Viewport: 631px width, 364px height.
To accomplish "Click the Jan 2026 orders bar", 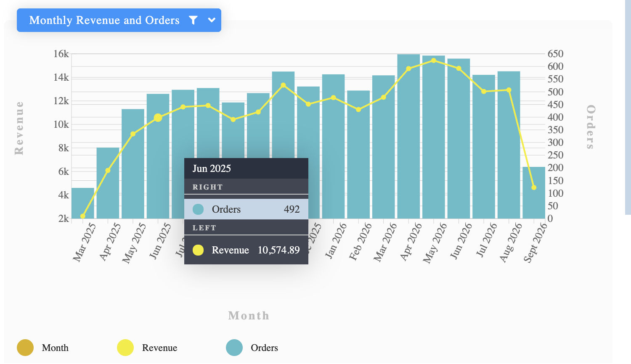I will [x=333, y=146].
